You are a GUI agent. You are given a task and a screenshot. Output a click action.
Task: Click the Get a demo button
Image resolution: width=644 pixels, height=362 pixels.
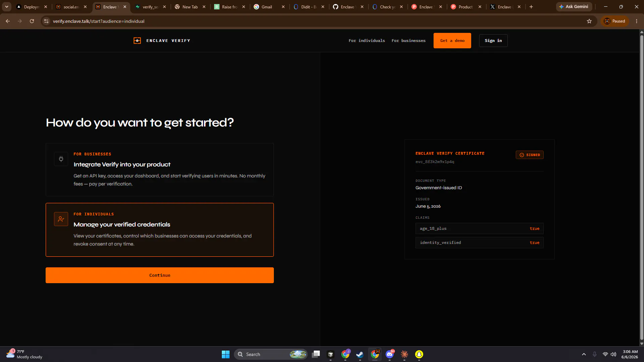(x=452, y=41)
